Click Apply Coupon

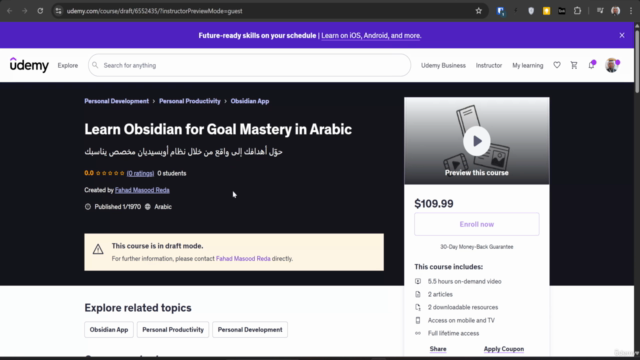pos(504,349)
